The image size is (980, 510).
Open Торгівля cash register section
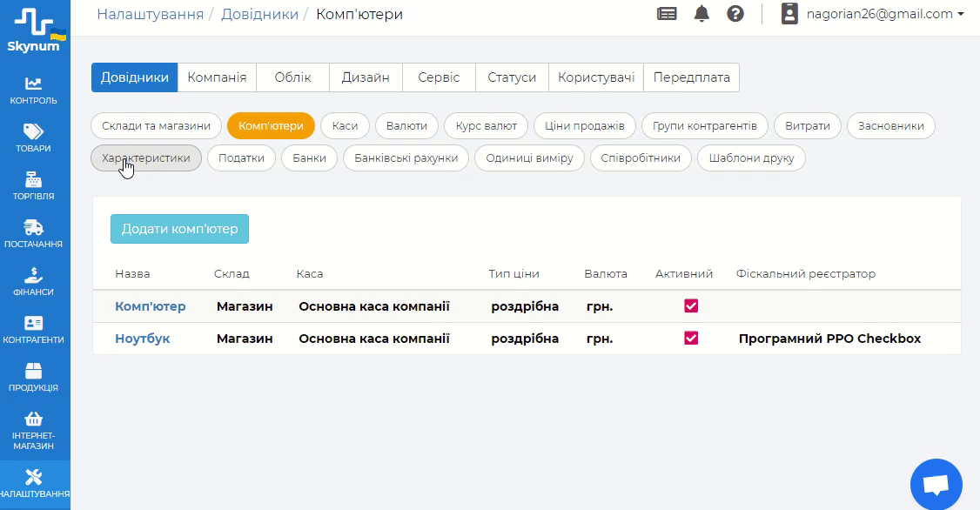click(x=34, y=185)
